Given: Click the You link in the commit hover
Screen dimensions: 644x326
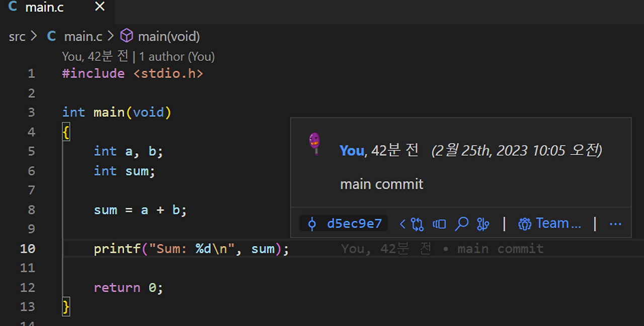Looking at the screenshot, I should point(351,150).
